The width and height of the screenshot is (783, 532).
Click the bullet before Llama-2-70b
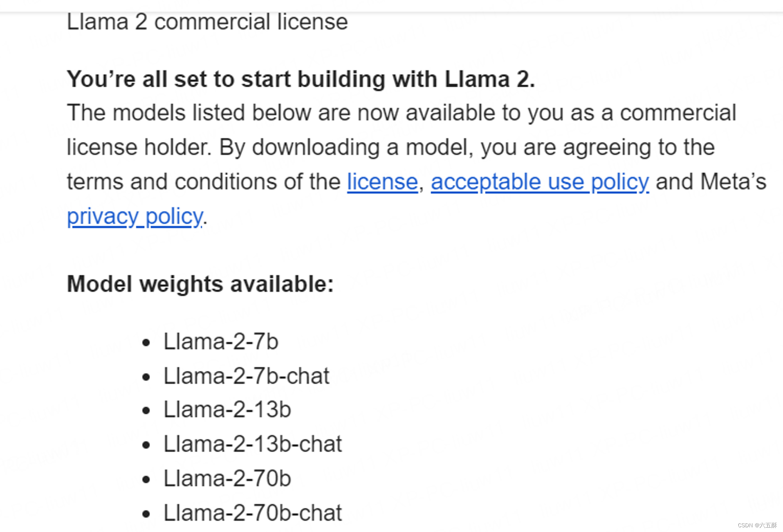coord(146,480)
